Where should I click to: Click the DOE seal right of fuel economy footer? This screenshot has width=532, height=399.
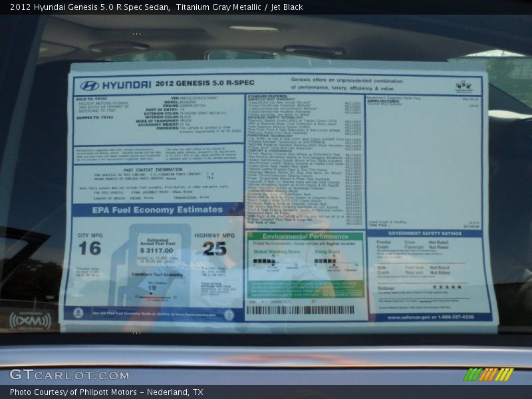click(229, 315)
